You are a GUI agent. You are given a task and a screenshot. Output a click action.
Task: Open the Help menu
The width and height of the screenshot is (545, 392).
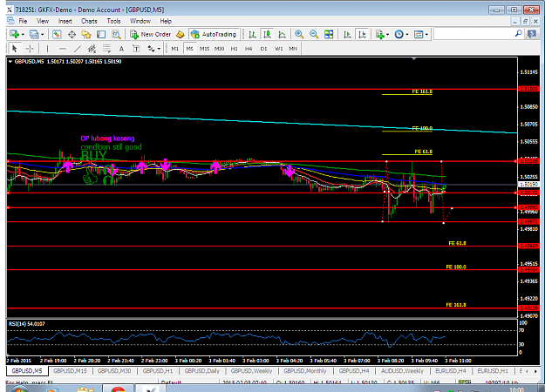(x=166, y=21)
